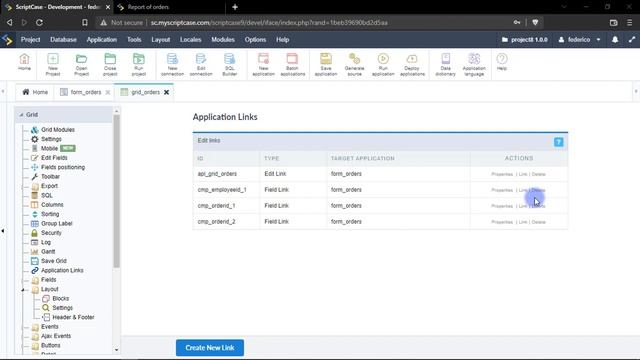Image resolution: width=640 pixels, height=360 pixels.
Task: Click the Help toolbar icon
Action: [x=502, y=62]
